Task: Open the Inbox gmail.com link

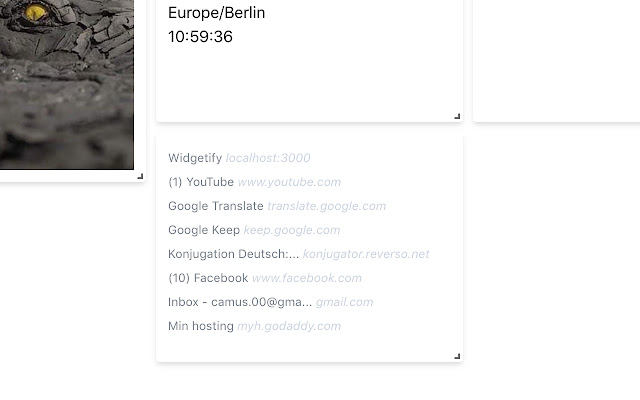Action: pyautogui.click(x=271, y=302)
